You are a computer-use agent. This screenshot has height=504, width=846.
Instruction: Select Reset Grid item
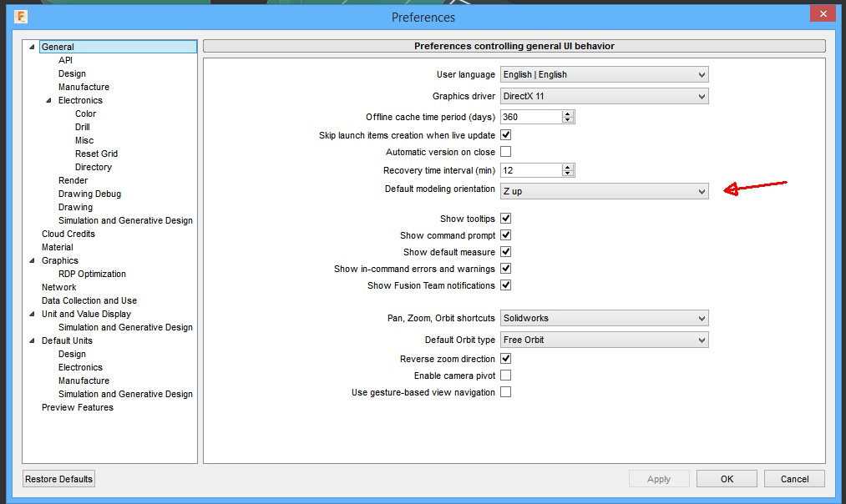96,154
